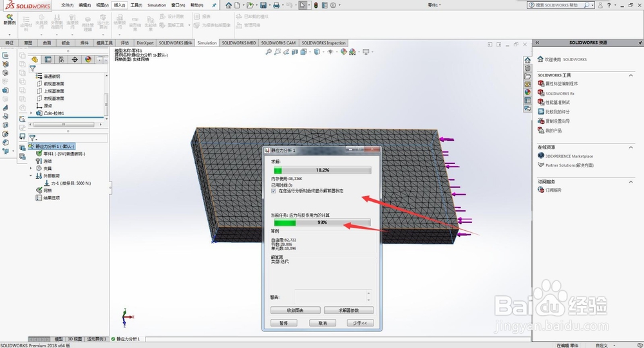This screenshot has width=644, height=348.
Task: Click the Open file folder icon
Action: (249, 5)
